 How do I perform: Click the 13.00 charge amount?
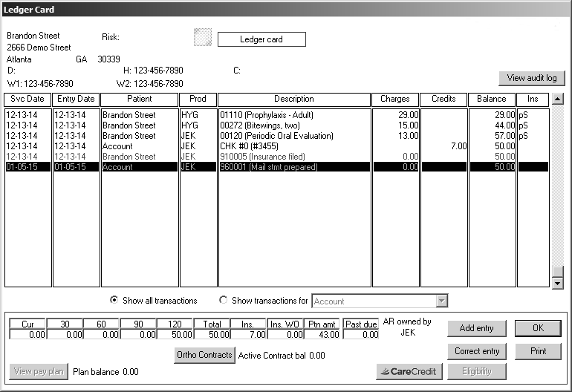click(408, 136)
